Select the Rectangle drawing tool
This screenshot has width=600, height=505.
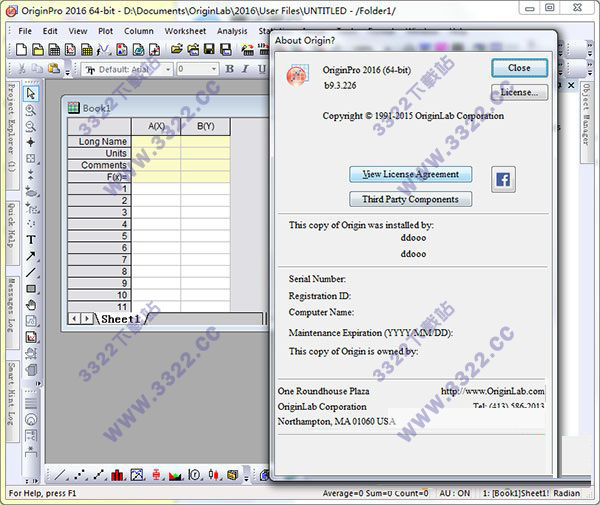point(31,289)
